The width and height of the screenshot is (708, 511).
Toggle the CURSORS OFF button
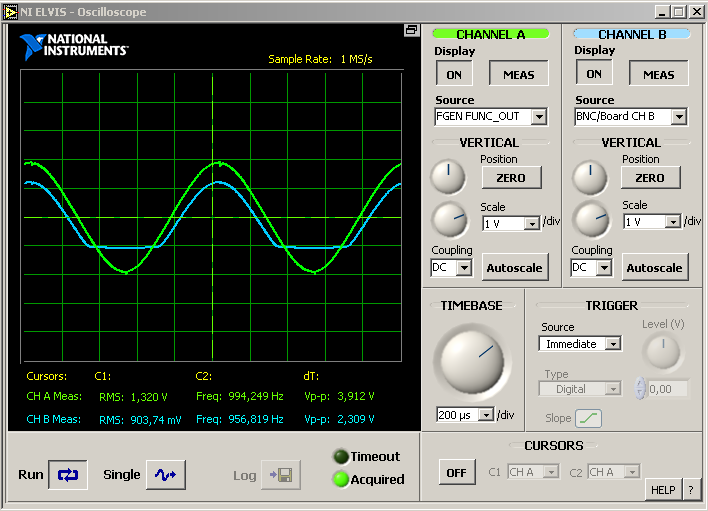(x=457, y=472)
